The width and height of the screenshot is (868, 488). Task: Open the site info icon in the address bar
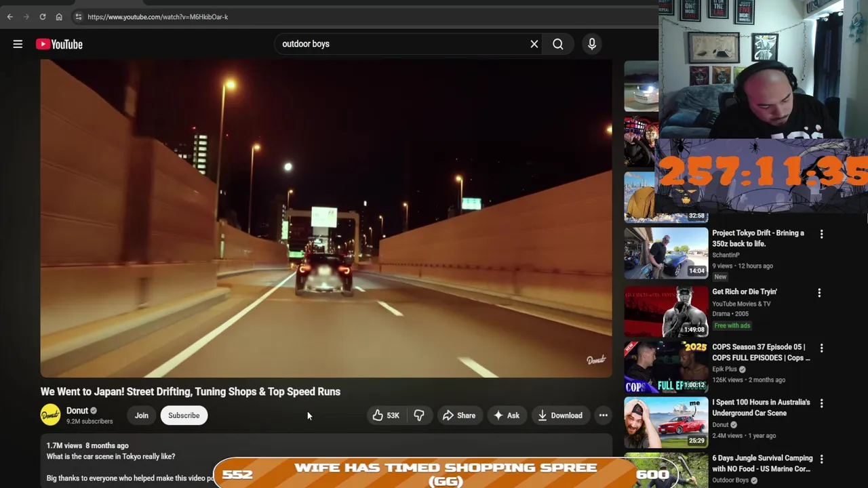click(79, 17)
